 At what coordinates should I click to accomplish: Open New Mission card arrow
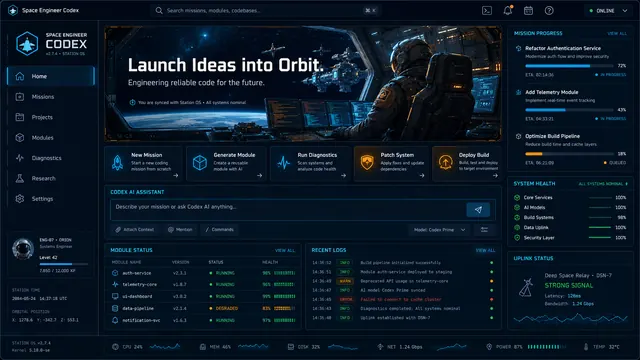coord(176,176)
